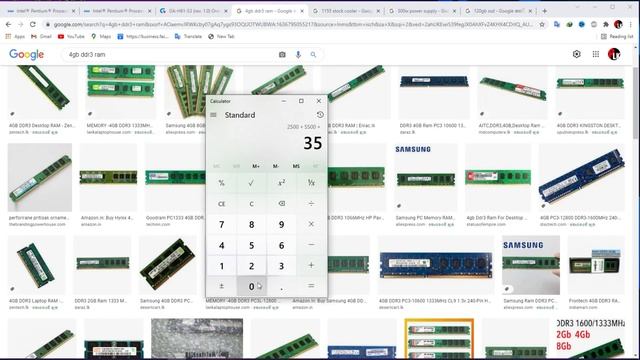Open Google quick settings gear
The width and height of the screenshot is (640, 360).
[x=576, y=54]
